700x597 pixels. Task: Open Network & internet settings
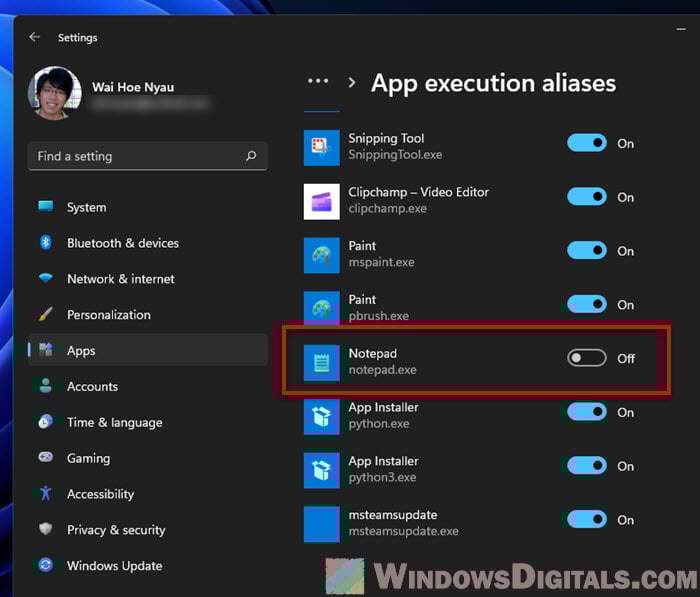click(147, 279)
